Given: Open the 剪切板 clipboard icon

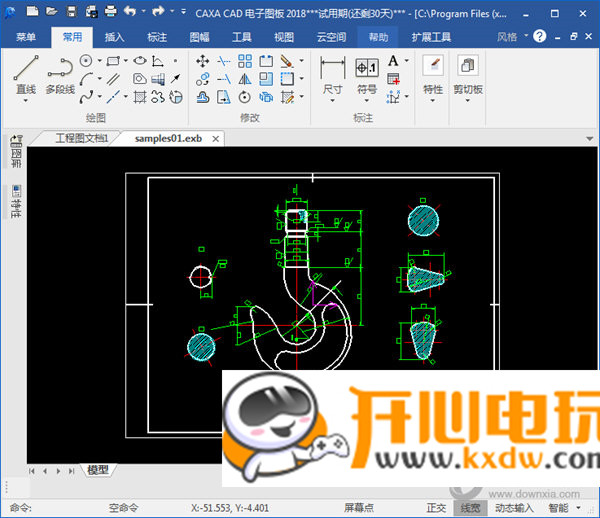Looking at the screenshot, I should (x=468, y=65).
